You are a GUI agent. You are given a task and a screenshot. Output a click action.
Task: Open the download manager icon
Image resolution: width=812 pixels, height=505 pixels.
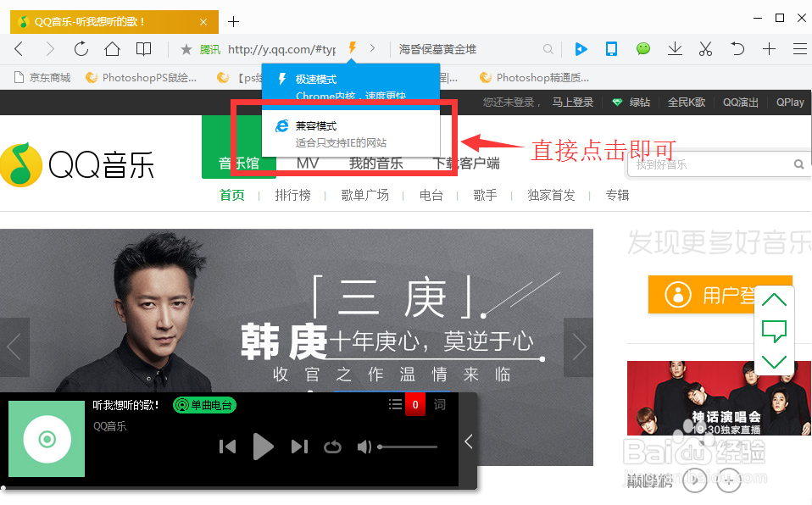coord(675,49)
